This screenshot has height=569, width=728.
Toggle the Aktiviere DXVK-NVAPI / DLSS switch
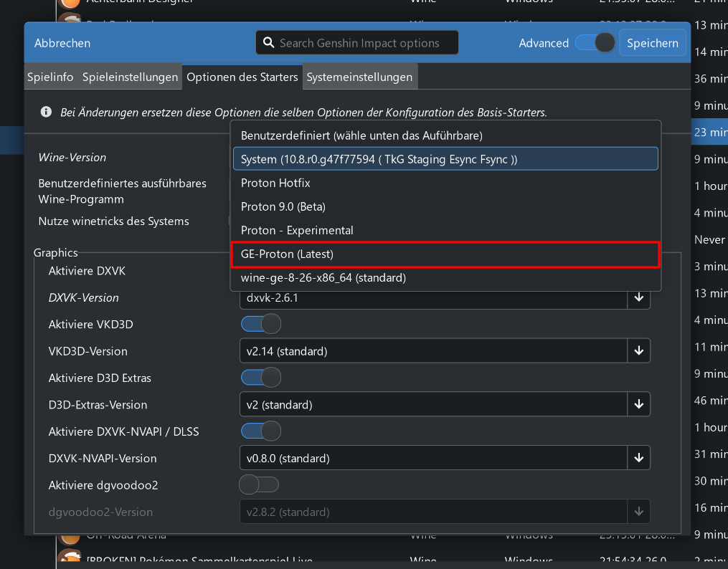261,431
